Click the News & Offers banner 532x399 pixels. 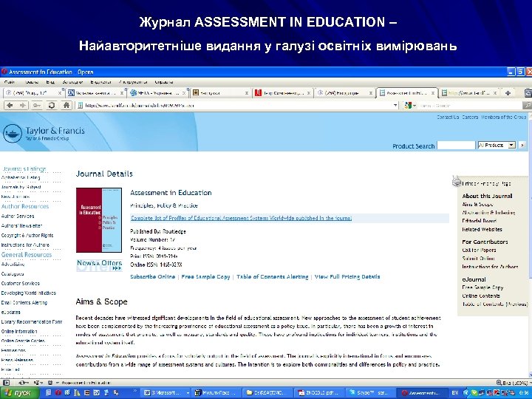point(100,265)
